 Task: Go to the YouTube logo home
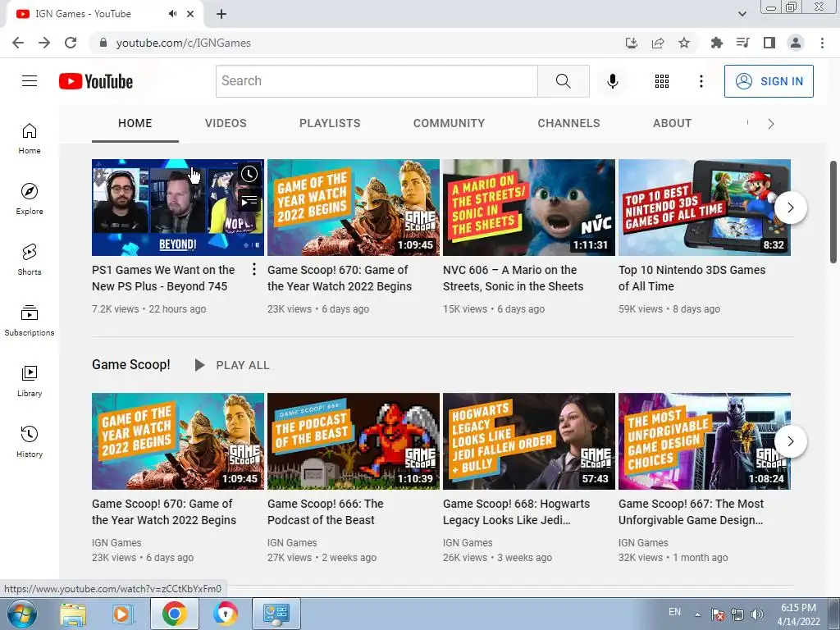point(96,81)
